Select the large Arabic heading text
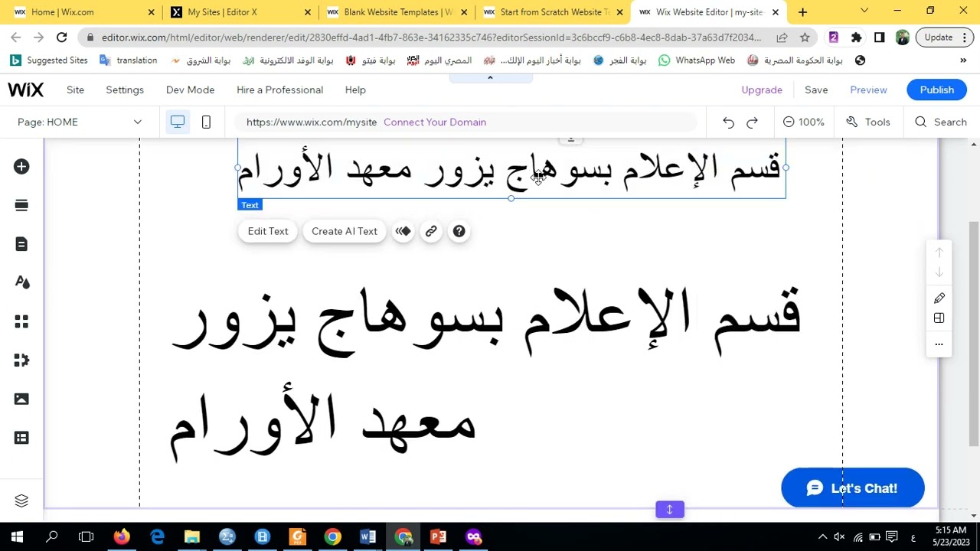Screen dimensions: 980x551 486,373
